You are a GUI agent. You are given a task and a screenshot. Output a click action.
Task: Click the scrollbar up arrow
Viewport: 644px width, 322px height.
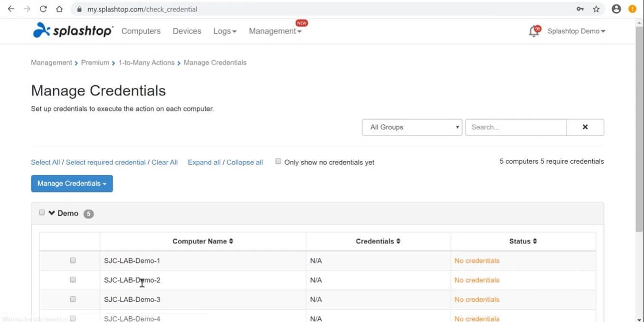pos(639,22)
